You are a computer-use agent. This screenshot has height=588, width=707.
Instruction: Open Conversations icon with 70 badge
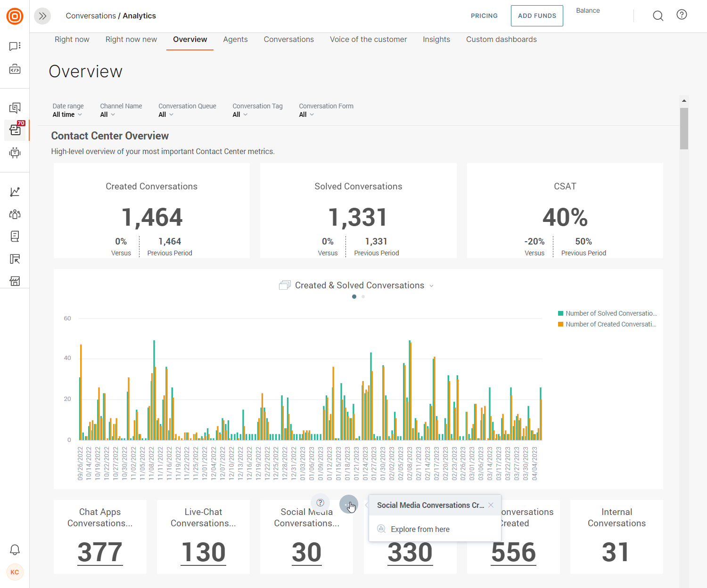coord(15,131)
